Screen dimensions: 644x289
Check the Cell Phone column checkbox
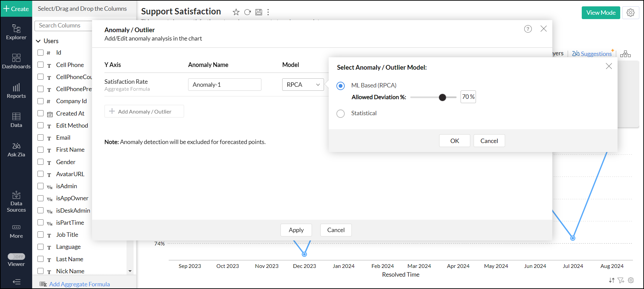pyautogui.click(x=41, y=65)
